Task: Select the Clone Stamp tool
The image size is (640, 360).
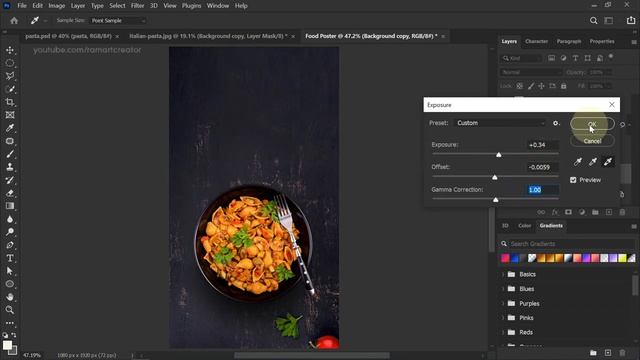Action: pos(10,167)
